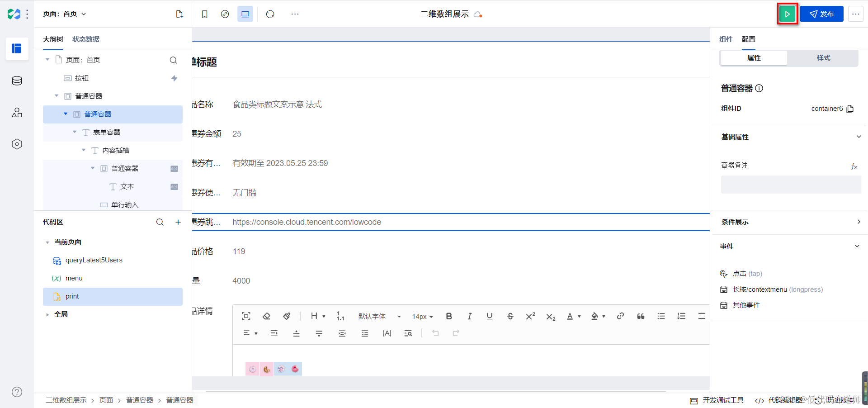
Task: Open the menu variable
Action: (x=74, y=278)
